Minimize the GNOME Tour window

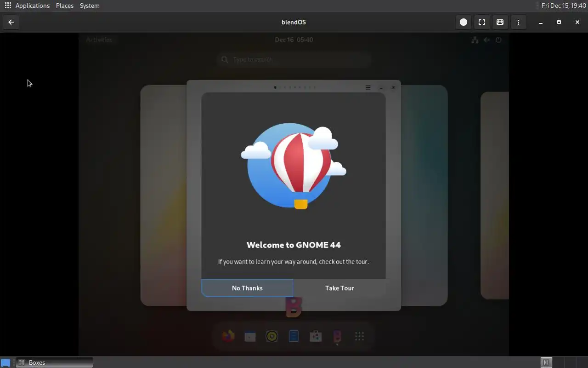tap(381, 87)
